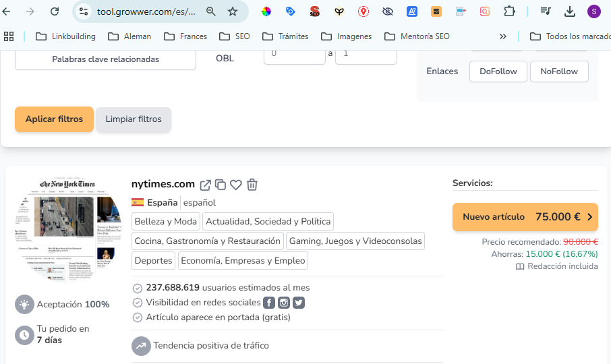The width and height of the screenshot is (611, 364).
Task: Open the apps grid in bookmarks bar
Action: point(9,36)
